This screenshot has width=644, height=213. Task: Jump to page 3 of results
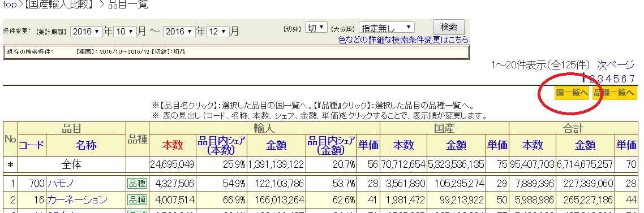coord(600,79)
